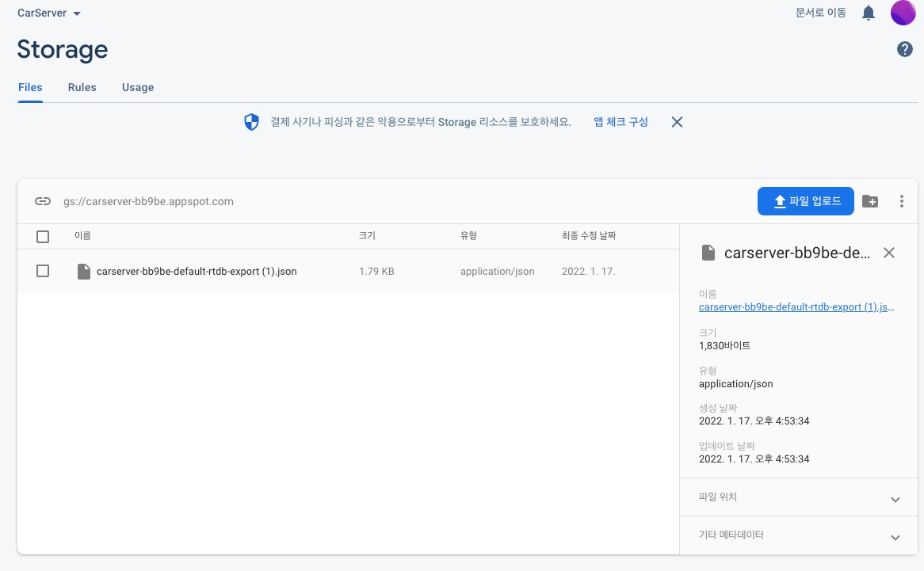Open the file name link in details panel
Viewport: 924px width, 571px height.
point(796,307)
